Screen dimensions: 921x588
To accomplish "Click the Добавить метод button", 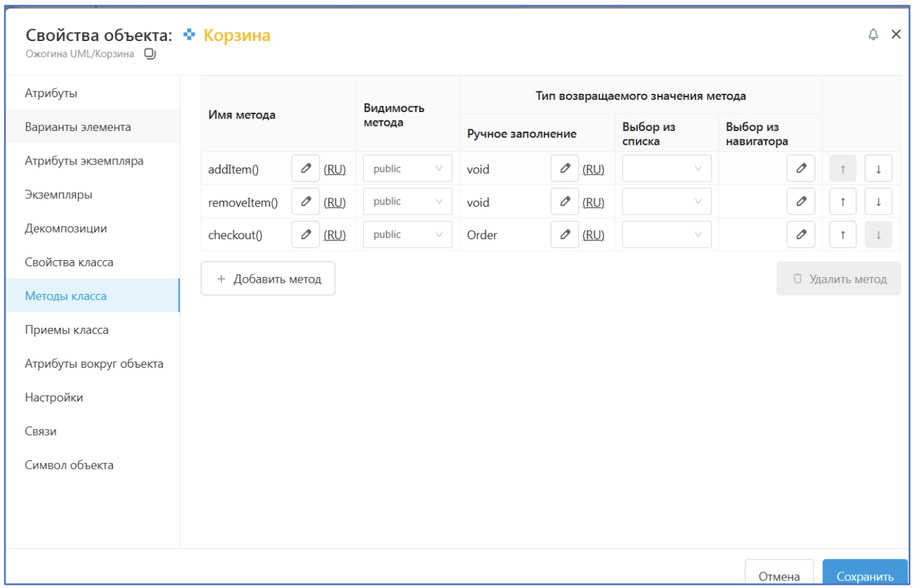I will [268, 279].
